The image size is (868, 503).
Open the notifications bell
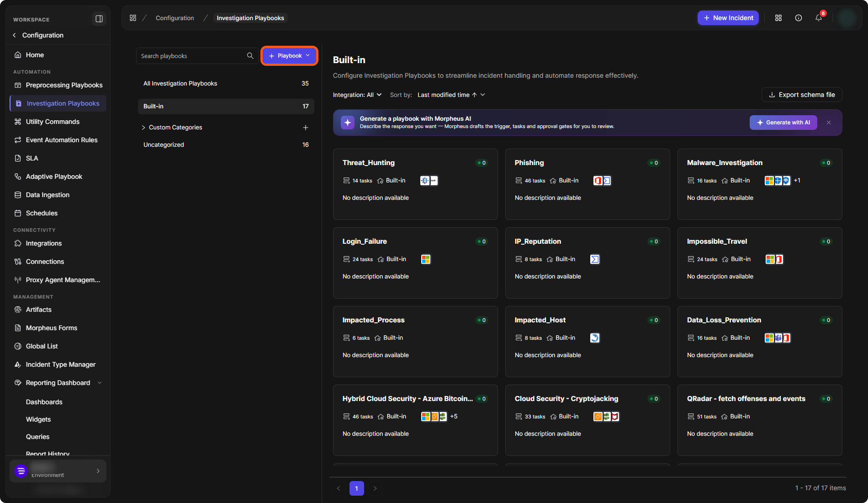[819, 18]
